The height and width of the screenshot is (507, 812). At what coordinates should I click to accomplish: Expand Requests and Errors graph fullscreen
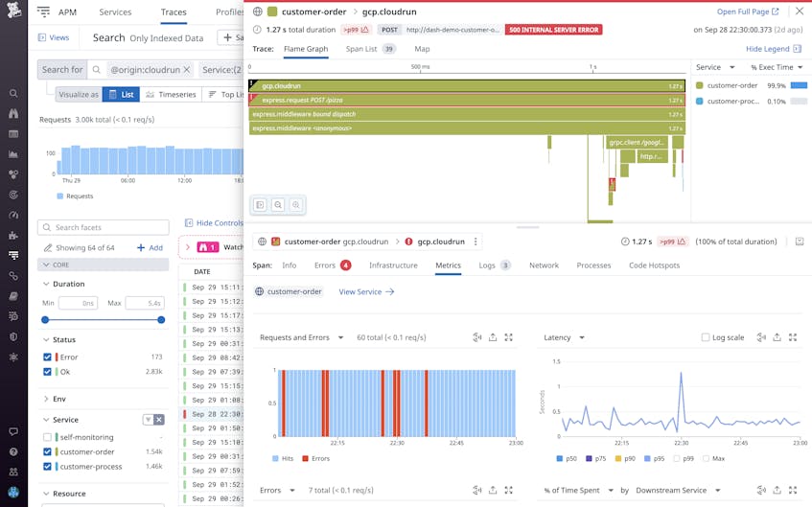pos(508,337)
